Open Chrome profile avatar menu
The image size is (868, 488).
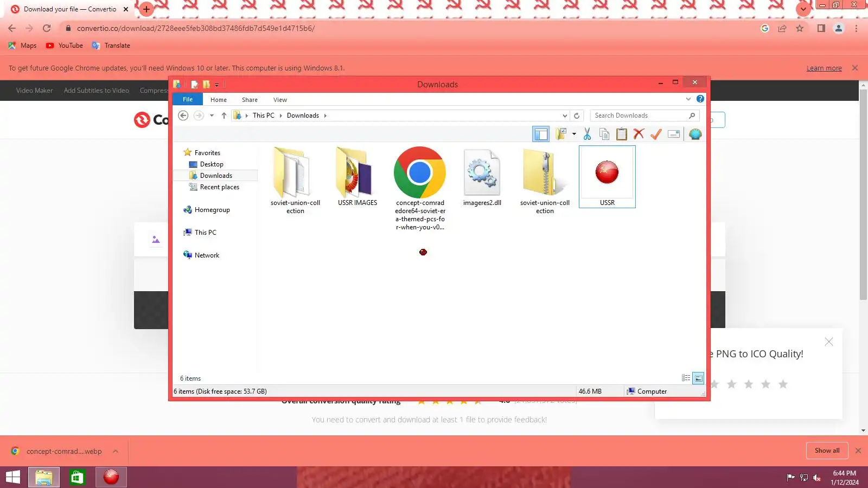(839, 28)
